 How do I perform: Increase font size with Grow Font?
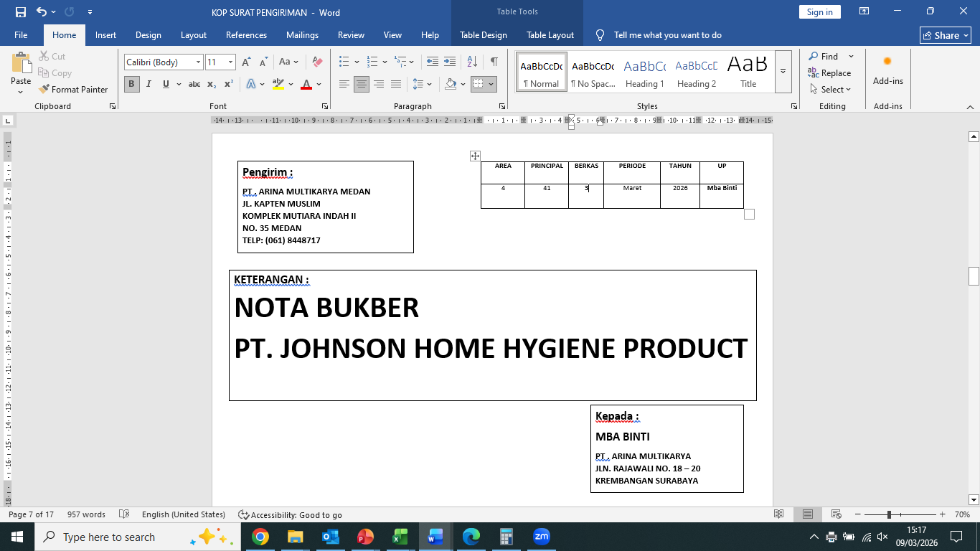click(246, 62)
